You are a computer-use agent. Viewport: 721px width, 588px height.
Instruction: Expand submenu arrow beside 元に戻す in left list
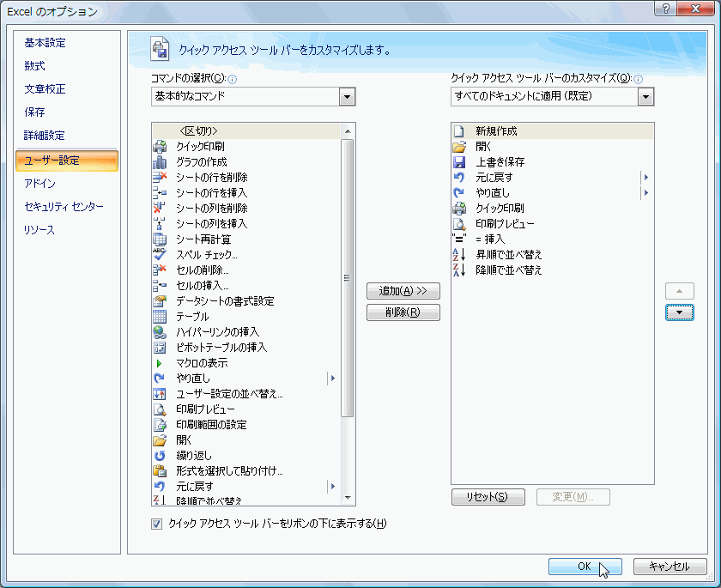(x=333, y=487)
